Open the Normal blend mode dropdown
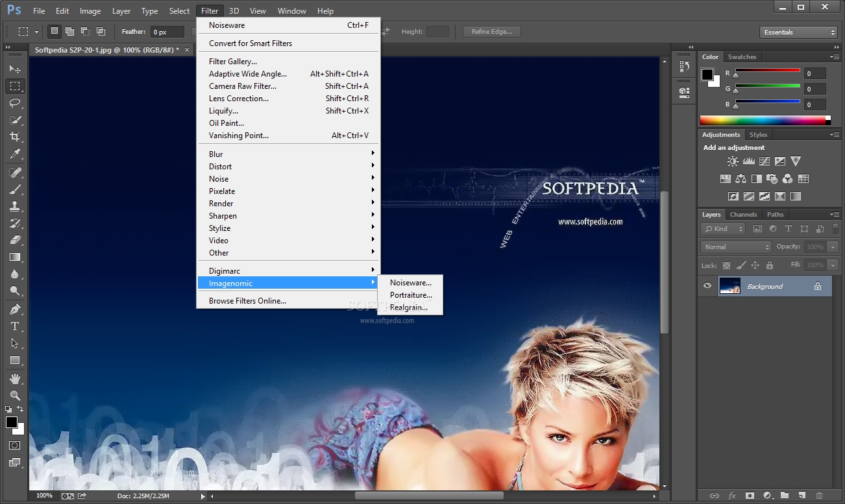 (x=736, y=247)
